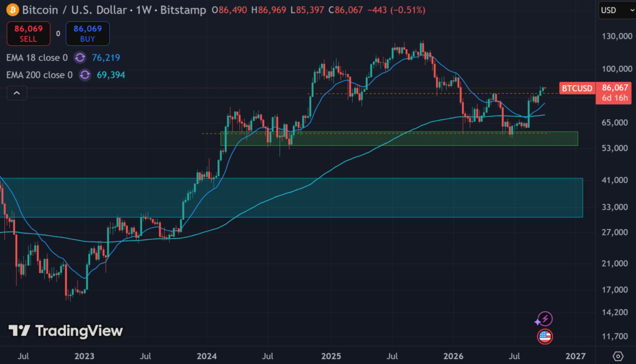636x364 pixels.
Task: Click the 11,700 price axis label
Action: tap(615, 337)
